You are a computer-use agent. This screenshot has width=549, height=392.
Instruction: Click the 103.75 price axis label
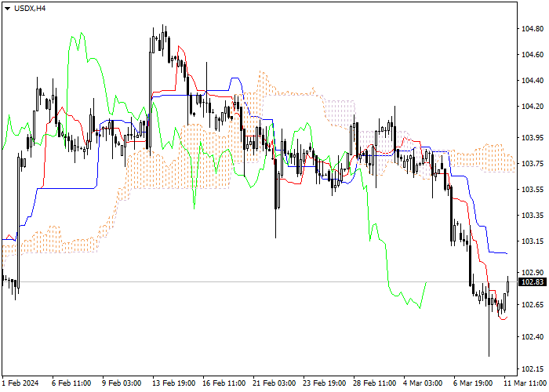pos(533,163)
